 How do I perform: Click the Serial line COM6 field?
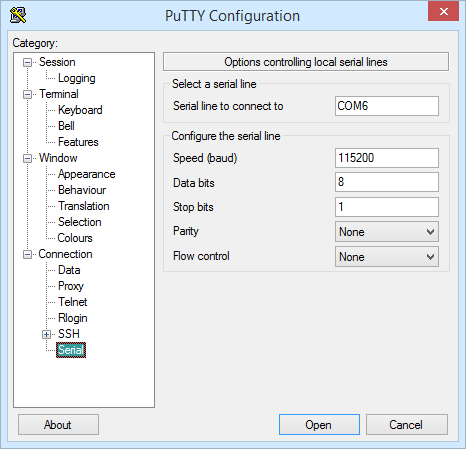387,106
